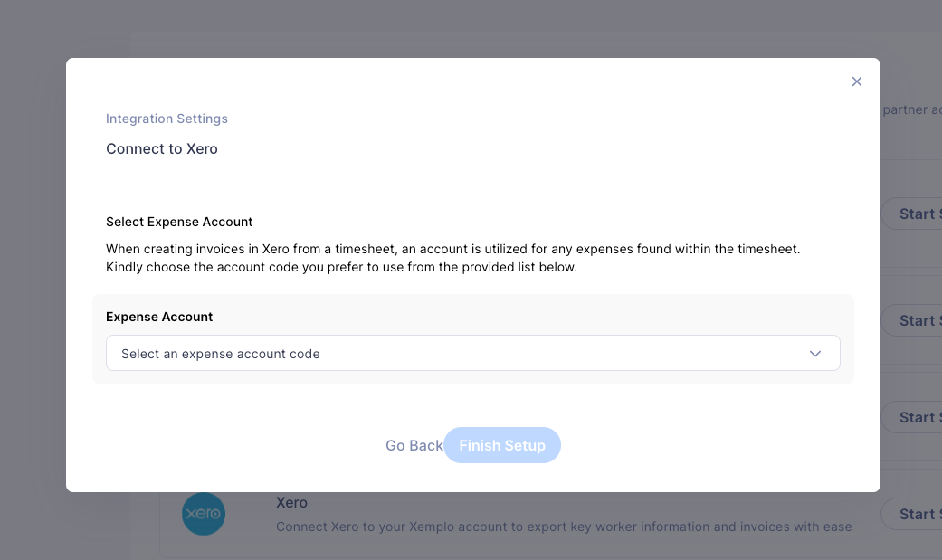Click the 'Select an expense account code' placeholder
Image resolution: width=942 pixels, height=560 pixels.
(x=221, y=354)
